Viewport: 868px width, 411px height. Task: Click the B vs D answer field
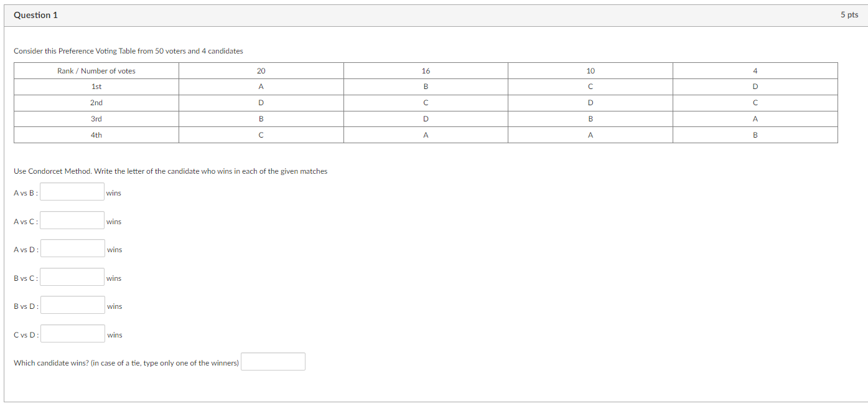73,305
